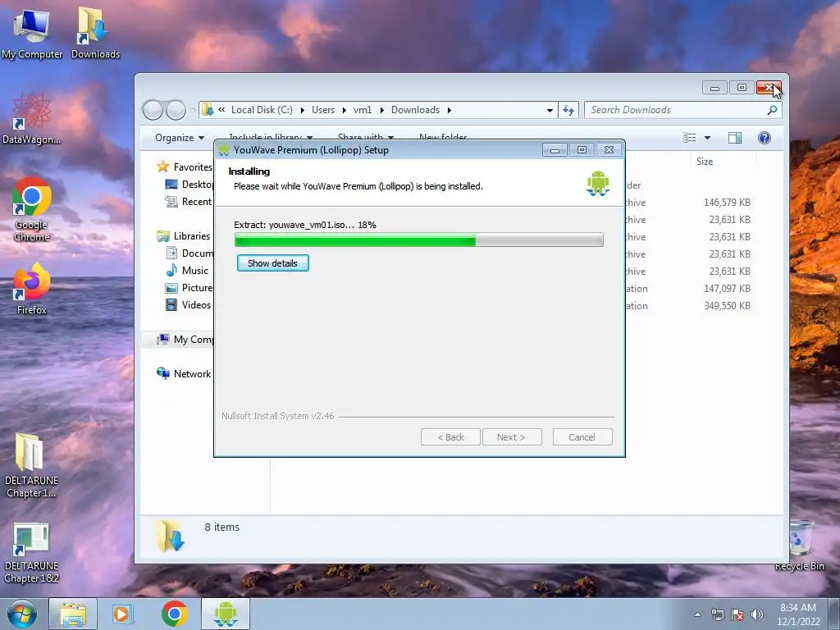840x630 pixels.
Task: Select My Computer in the navigation pane
Action: [185, 340]
